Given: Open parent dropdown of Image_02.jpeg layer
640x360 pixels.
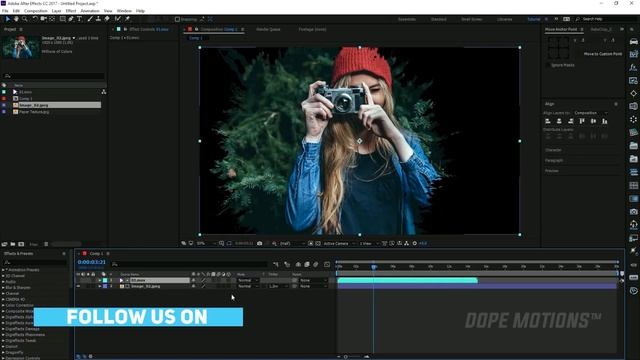Looking at the screenshot, I should pyautogui.click(x=313, y=287).
